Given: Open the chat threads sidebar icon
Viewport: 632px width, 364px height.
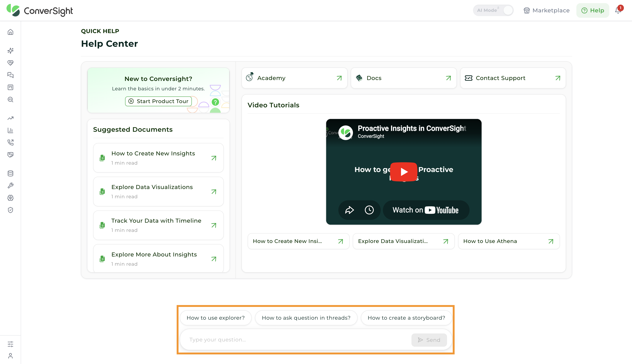Looking at the screenshot, I should coord(10,75).
